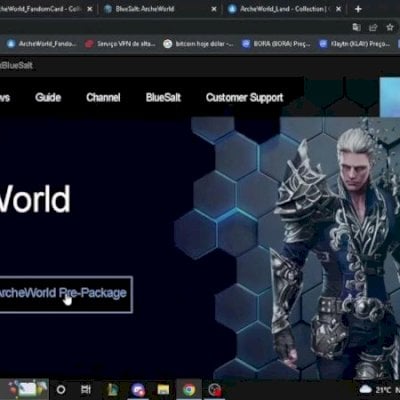Click the light blue square at top right
The image size is (400, 400).
coord(390,97)
